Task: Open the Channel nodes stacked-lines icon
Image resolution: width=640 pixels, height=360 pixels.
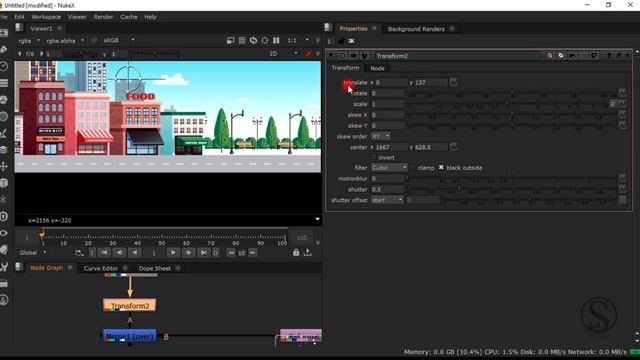Action: [x=4, y=83]
